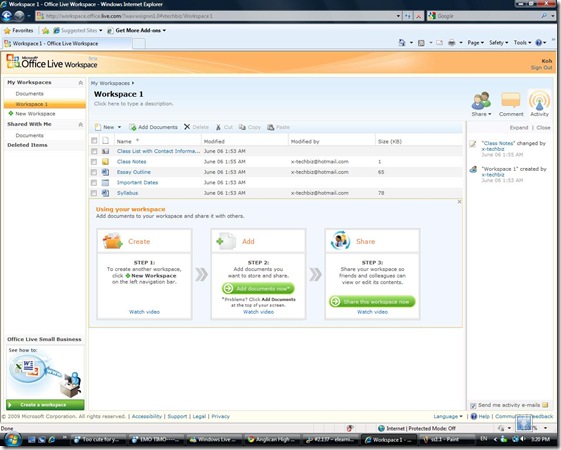Open the Share people icon

click(x=481, y=101)
